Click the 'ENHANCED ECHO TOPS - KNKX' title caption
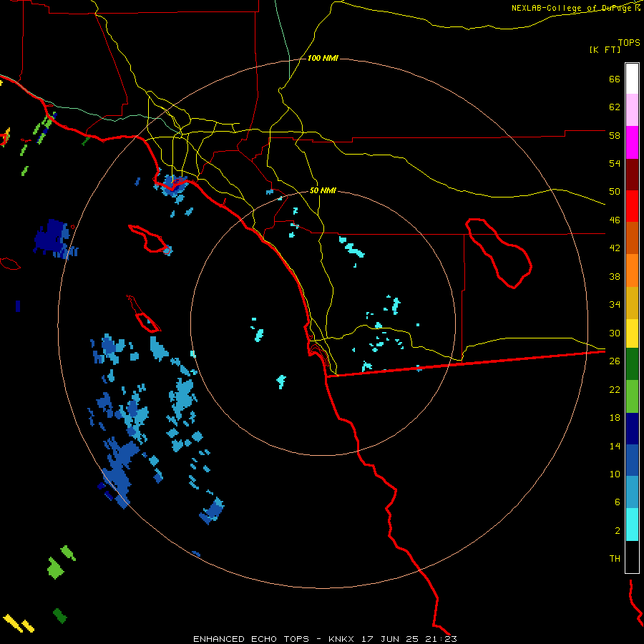Screen dimensions: 644x644 pos(273,639)
